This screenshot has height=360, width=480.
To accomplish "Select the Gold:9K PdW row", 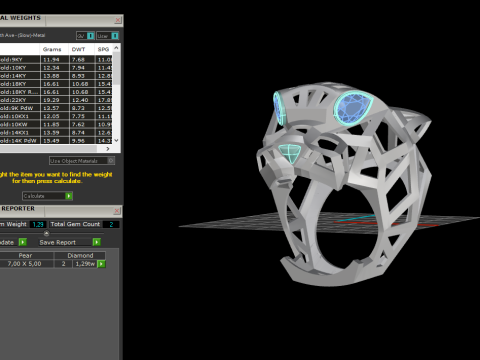I will 56,108.
